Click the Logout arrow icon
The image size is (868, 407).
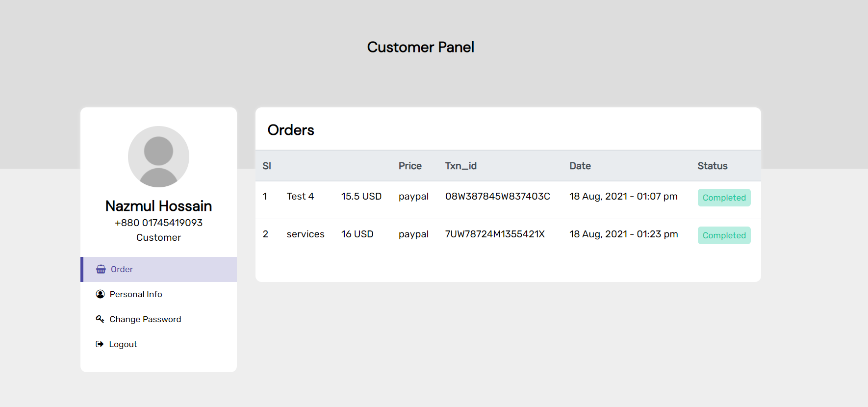(100, 344)
